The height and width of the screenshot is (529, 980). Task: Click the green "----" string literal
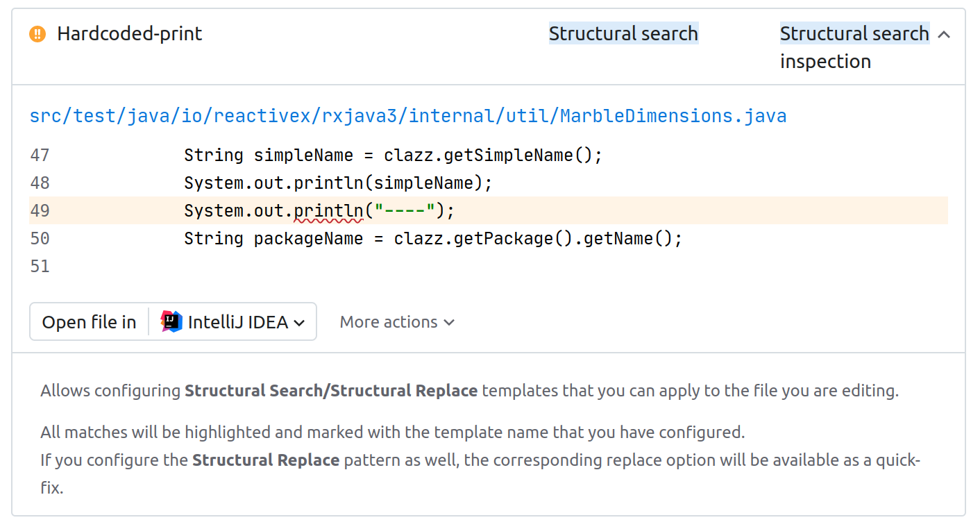tap(405, 211)
